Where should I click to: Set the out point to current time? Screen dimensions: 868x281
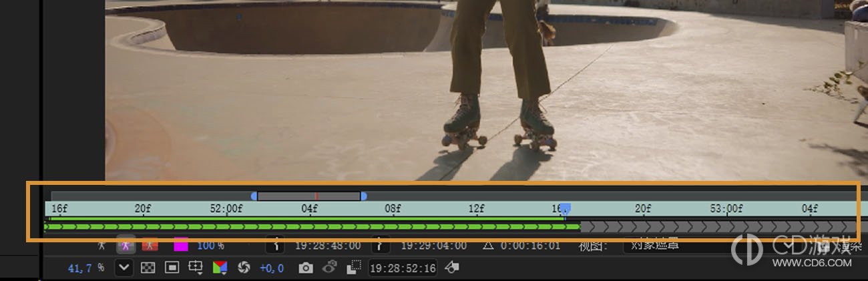tap(380, 246)
